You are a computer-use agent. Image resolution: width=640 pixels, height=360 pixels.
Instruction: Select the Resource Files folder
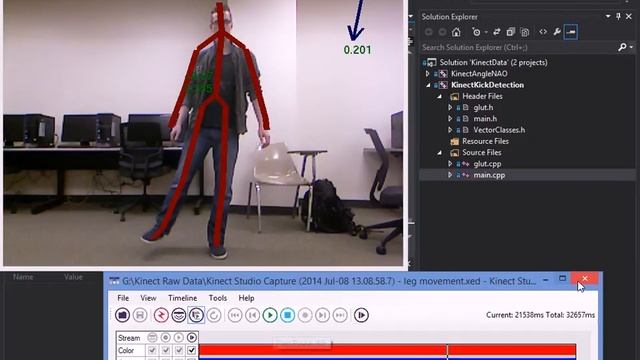(x=485, y=141)
